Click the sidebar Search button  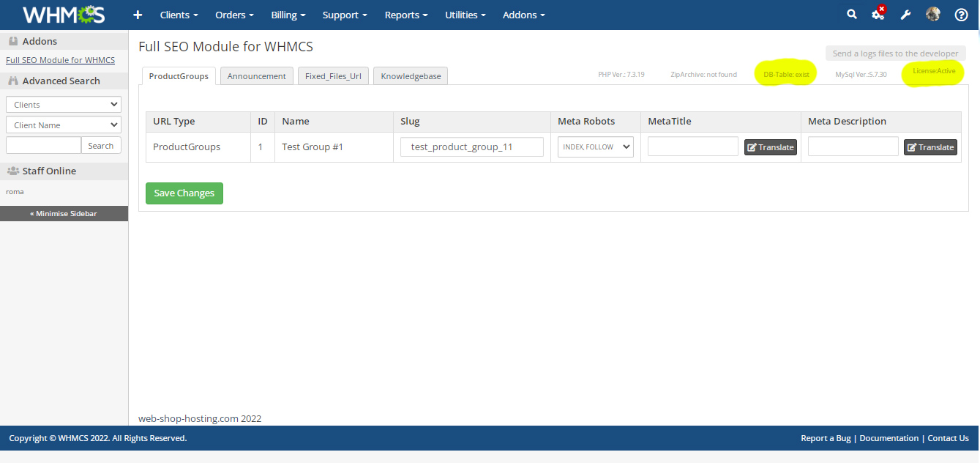pyautogui.click(x=101, y=145)
